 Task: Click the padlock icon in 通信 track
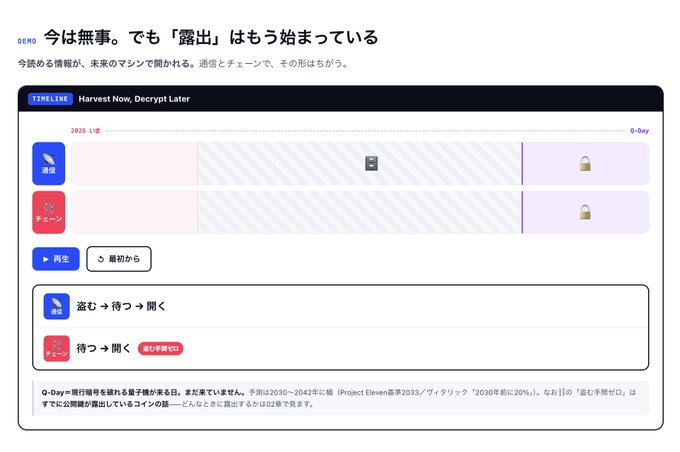[x=585, y=164]
